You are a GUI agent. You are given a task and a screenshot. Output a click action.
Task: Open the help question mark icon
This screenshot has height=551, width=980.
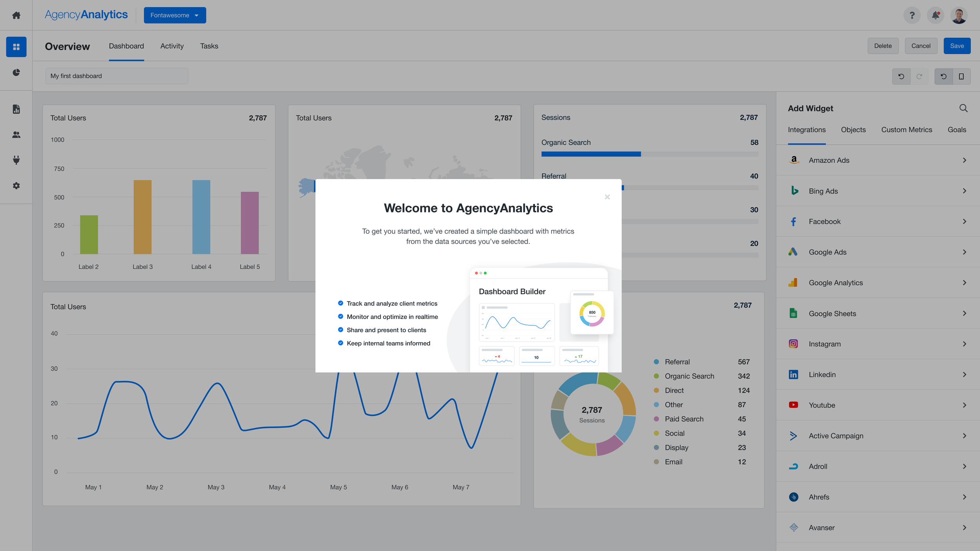click(x=912, y=15)
